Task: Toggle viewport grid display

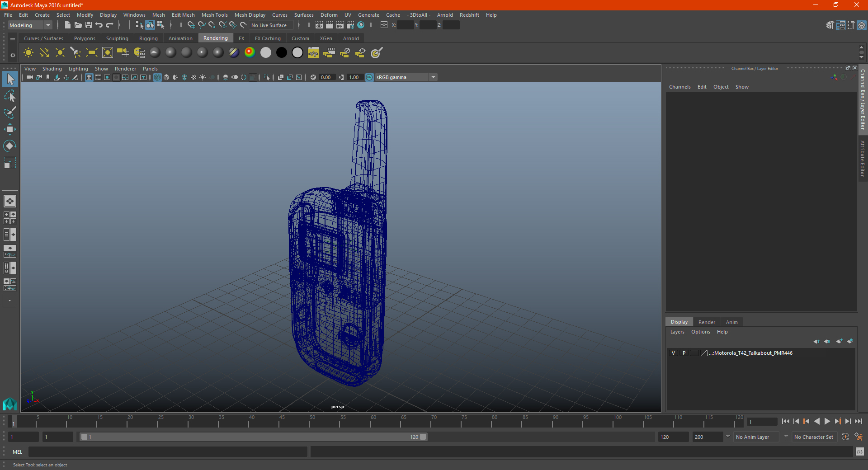Action: click(x=89, y=77)
